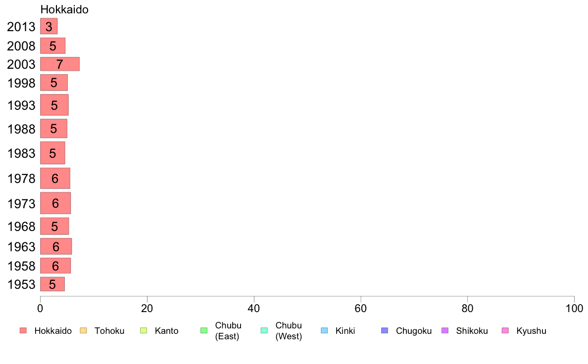The height and width of the screenshot is (364, 588).
Task: Click the Hokkaido title above the bars
Action: point(64,9)
